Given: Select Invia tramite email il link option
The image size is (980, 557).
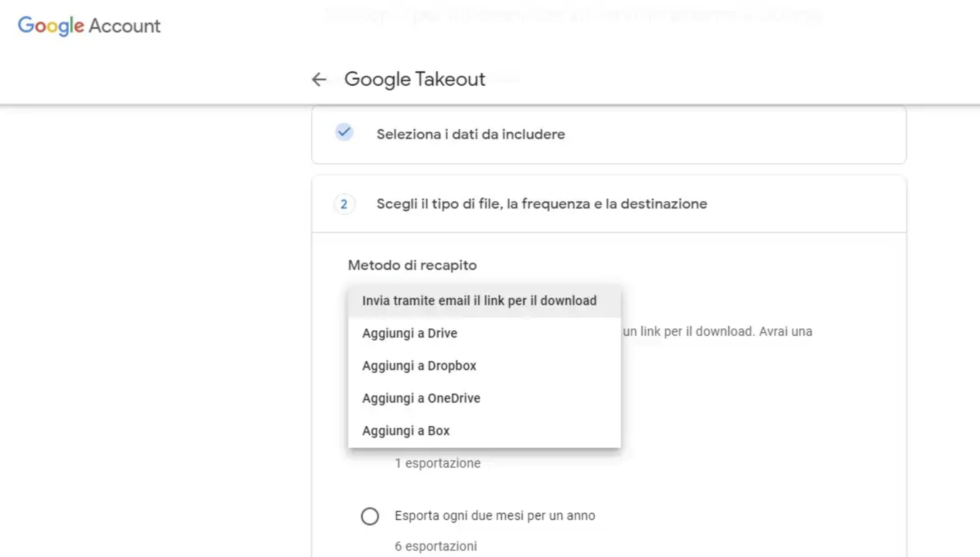Looking at the screenshot, I should point(479,301).
